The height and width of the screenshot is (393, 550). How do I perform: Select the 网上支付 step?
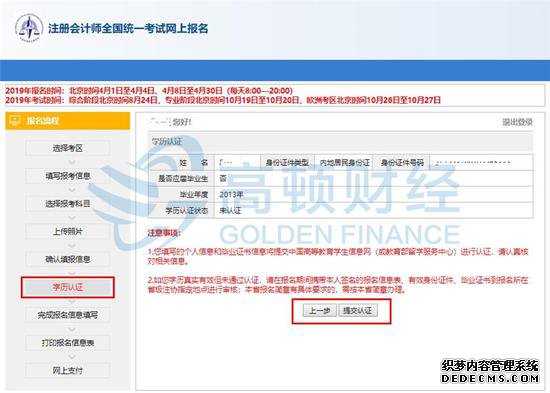[68, 371]
